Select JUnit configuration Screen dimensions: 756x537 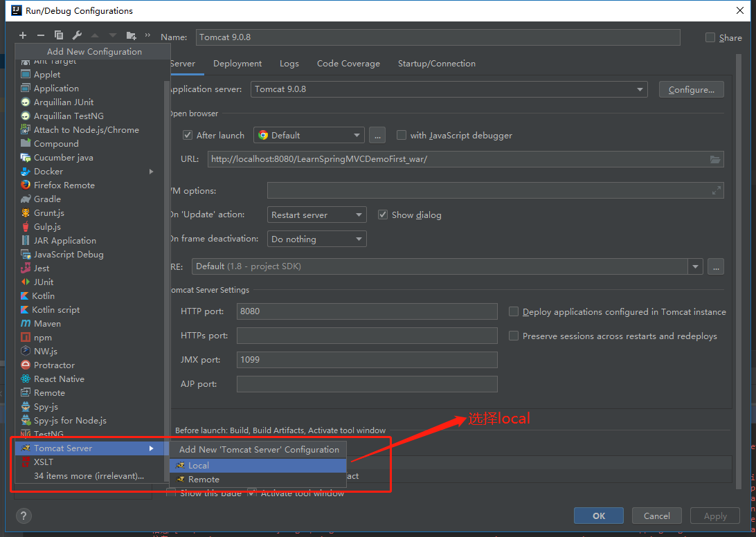90,282
